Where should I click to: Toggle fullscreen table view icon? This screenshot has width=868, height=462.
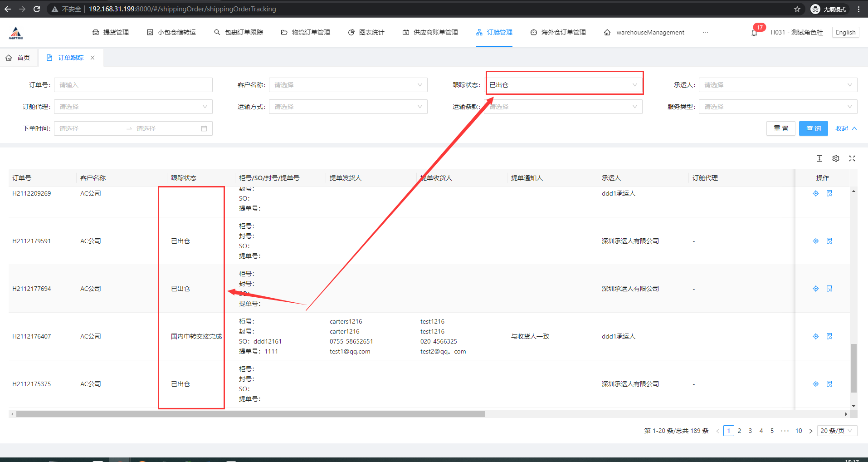coord(852,158)
